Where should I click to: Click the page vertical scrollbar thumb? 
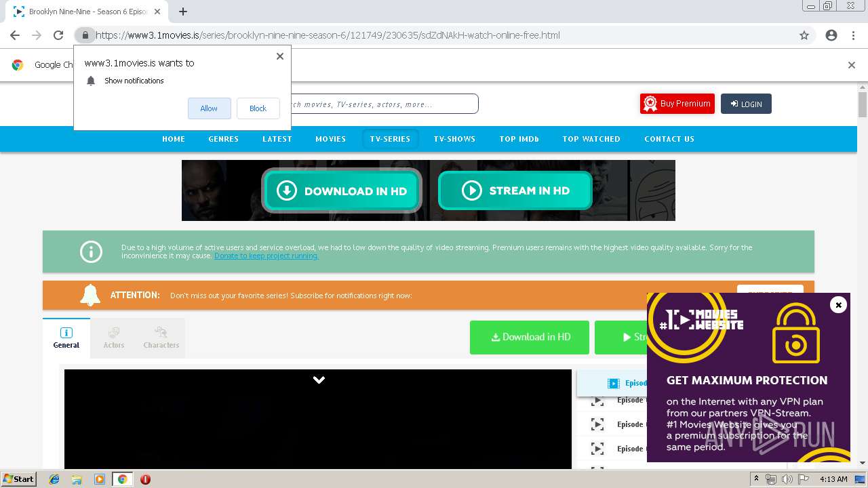click(863, 104)
